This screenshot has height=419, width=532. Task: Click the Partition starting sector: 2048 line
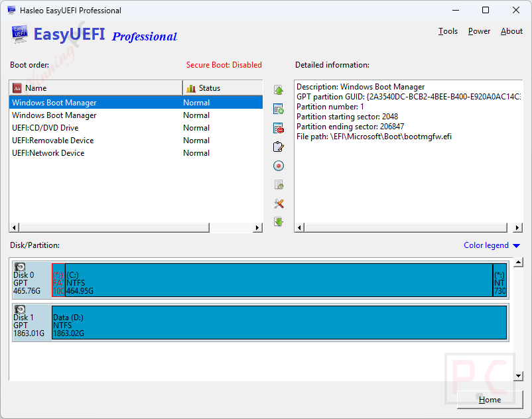click(347, 117)
